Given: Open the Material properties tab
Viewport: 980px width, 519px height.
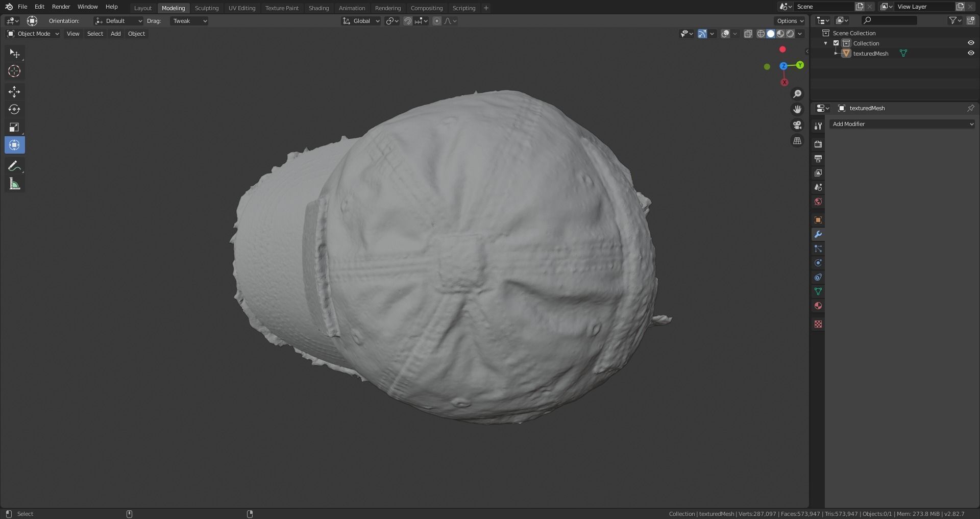Looking at the screenshot, I should pyautogui.click(x=818, y=305).
